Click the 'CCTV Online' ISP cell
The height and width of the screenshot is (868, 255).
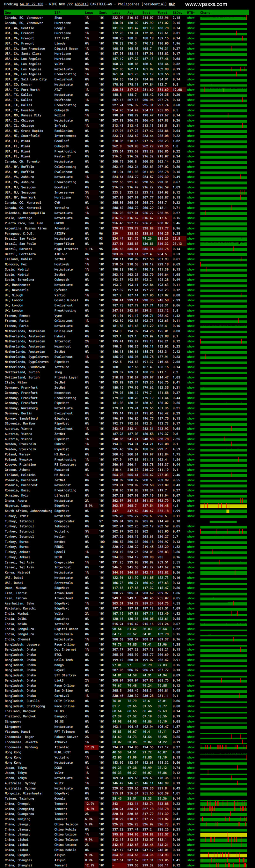point(64,701)
